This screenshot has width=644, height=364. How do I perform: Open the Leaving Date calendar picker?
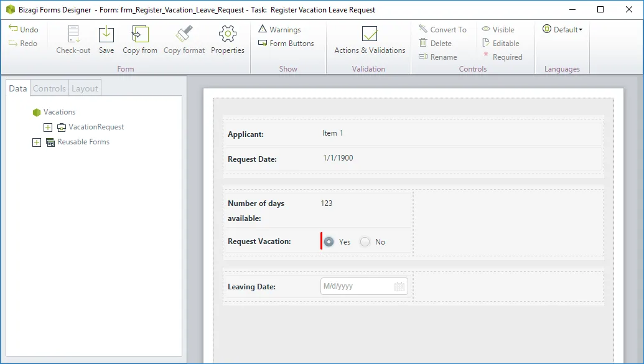click(399, 286)
